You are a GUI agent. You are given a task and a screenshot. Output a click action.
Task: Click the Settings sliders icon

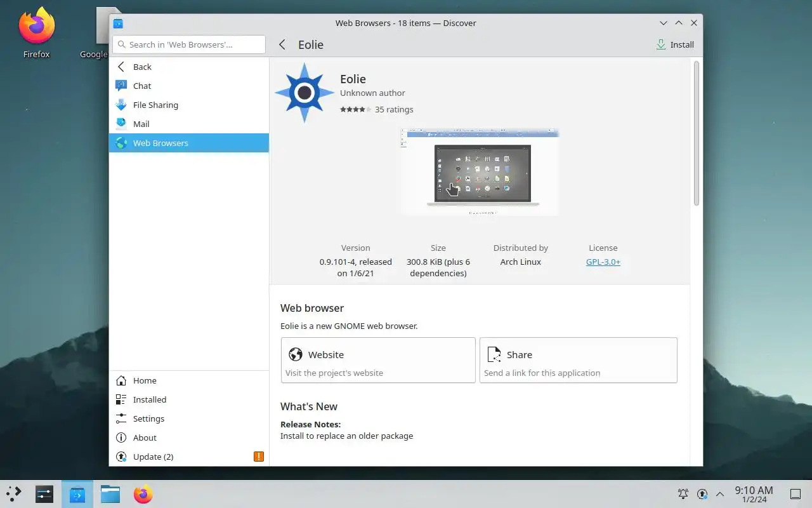pos(121,418)
